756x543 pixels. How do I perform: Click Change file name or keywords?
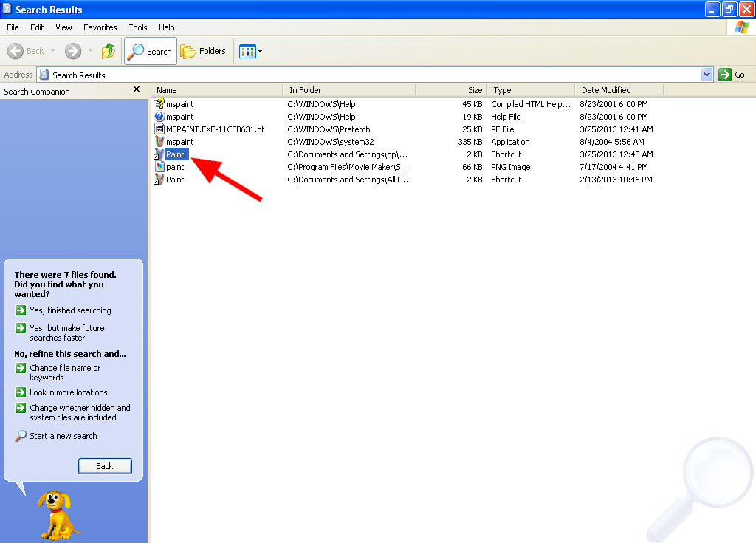65,372
